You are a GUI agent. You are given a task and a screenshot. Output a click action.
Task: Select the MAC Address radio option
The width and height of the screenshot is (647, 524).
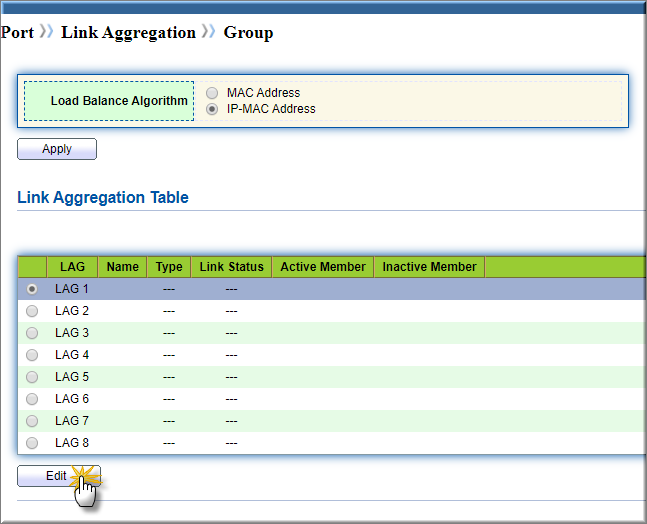[x=212, y=93]
